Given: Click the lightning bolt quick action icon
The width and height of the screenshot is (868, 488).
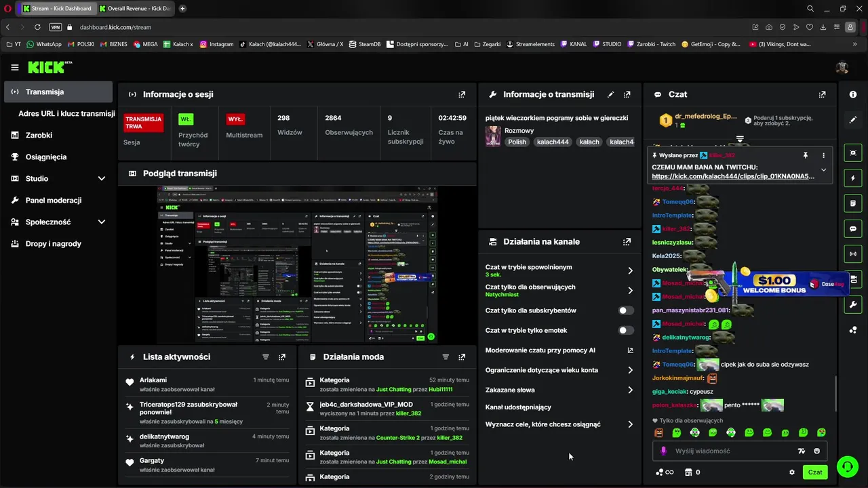Looking at the screenshot, I should [853, 178].
